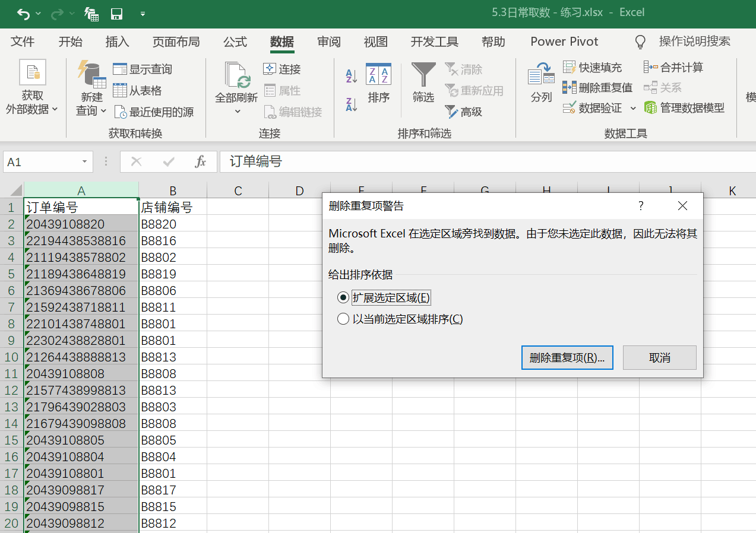
Task: Click cell containing B8816
Action: 173,241
